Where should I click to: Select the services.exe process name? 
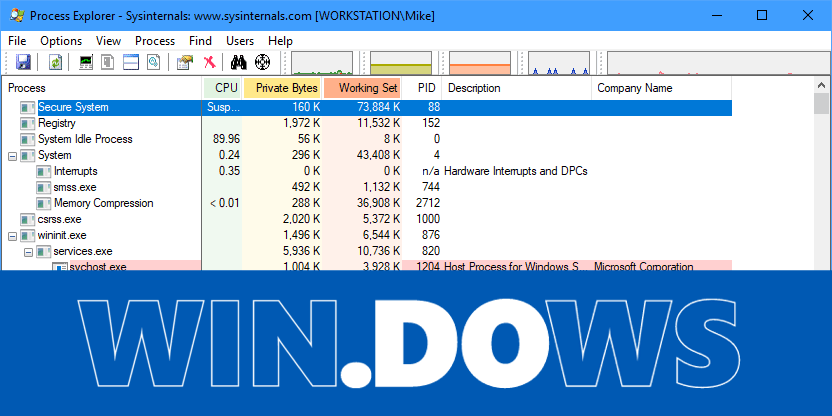(83, 251)
